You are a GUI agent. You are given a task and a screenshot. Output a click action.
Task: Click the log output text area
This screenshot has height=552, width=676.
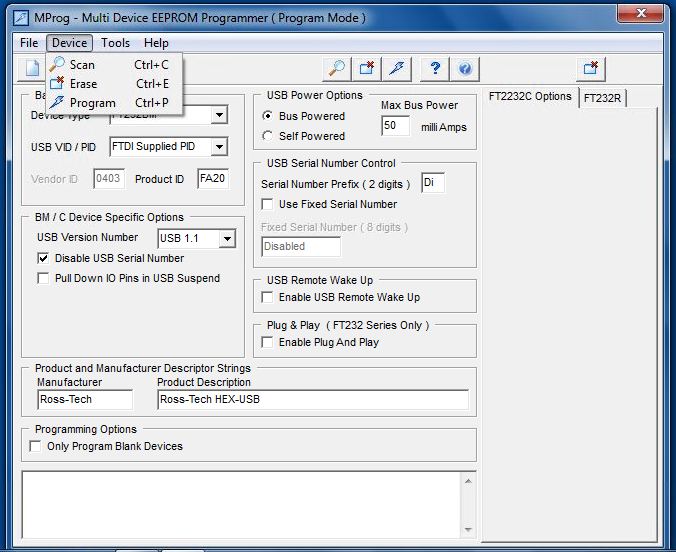[x=241, y=505]
